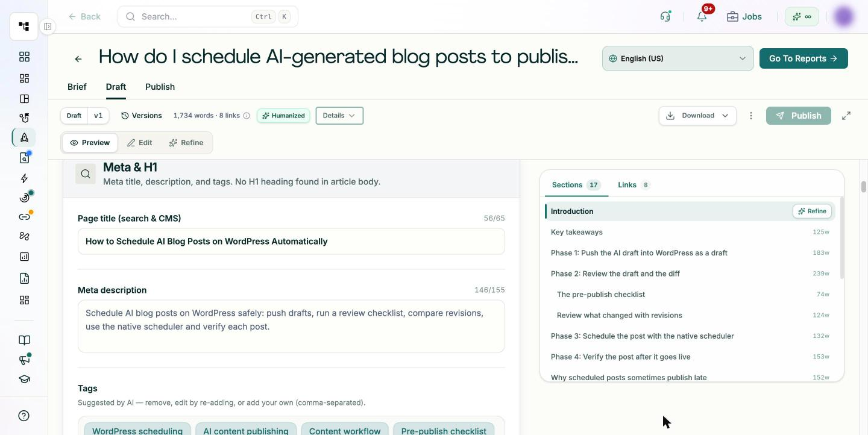
Task: Focus the Search input field
Action: pos(208,16)
